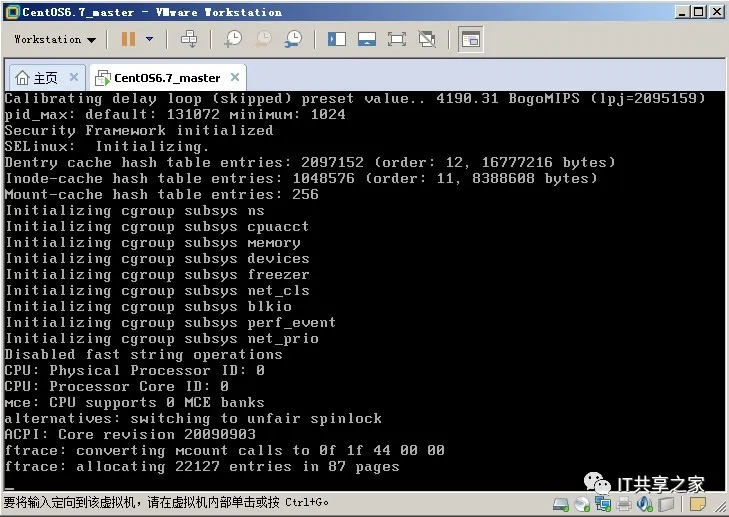Click the network adapter status icon
729x517 pixels.
pos(603,504)
